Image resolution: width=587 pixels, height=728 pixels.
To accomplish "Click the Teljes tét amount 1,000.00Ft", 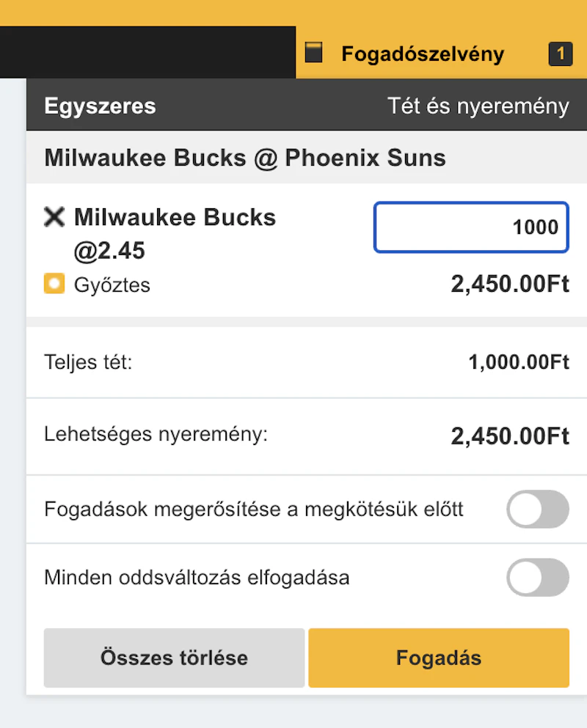I will coord(519,362).
